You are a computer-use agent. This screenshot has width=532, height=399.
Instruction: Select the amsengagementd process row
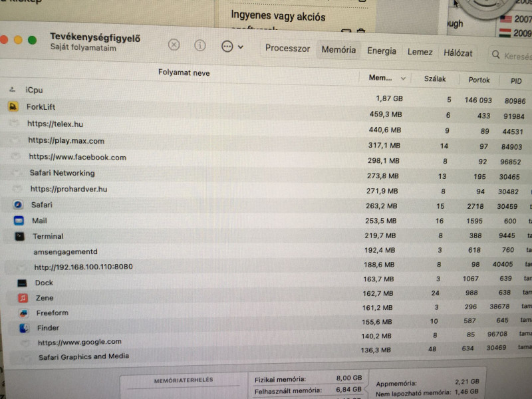click(266, 251)
